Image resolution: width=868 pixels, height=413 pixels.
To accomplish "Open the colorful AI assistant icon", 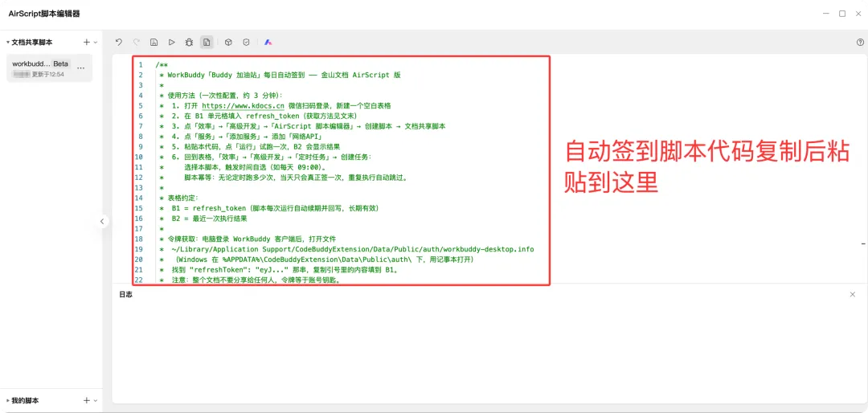I will (x=268, y=42).
